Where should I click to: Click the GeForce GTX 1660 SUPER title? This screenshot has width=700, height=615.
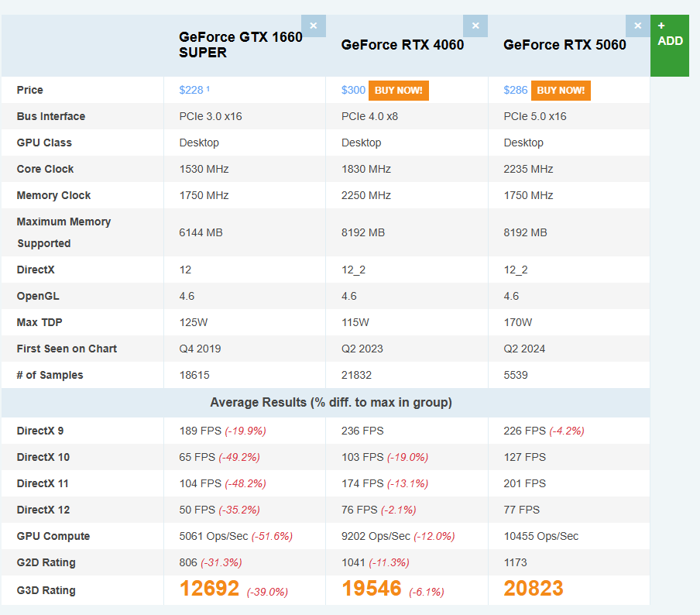[x=240, y=45]
